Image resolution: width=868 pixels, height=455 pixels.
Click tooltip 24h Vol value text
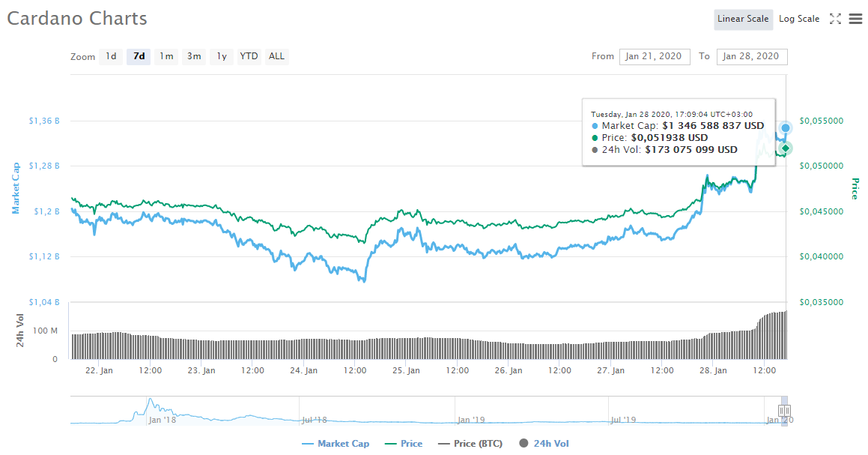click(691, 150)
